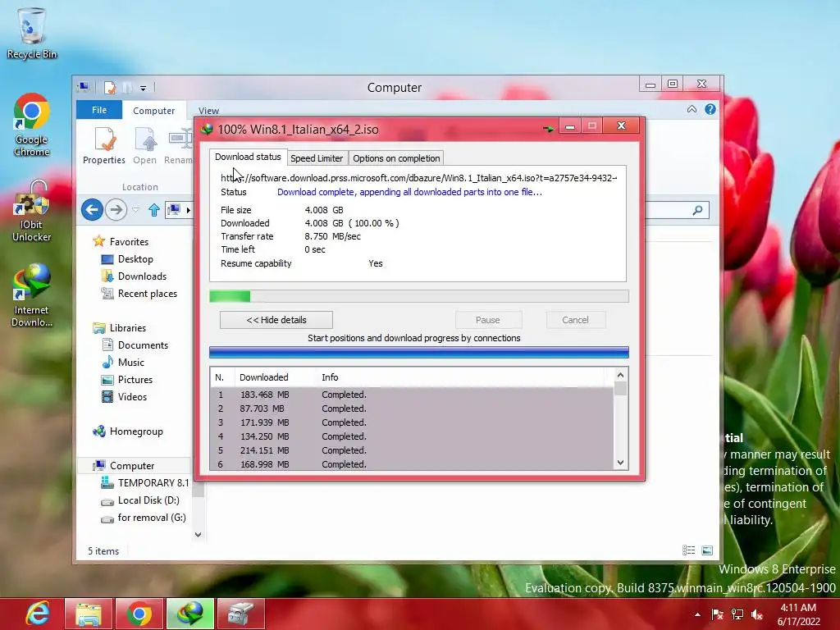Switch to Chrome in the taskbar
The height and width of the screenshot is (630, 840).
click(x=139, y=614)
